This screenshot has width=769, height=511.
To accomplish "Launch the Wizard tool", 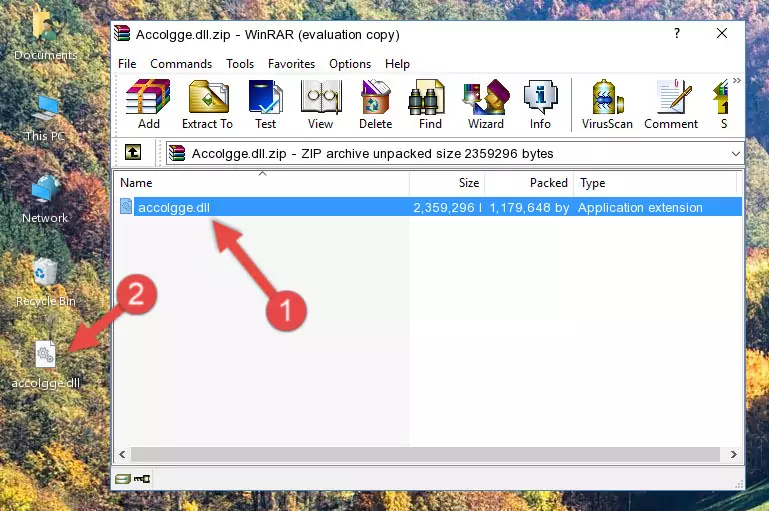I will tap(486, 104).
